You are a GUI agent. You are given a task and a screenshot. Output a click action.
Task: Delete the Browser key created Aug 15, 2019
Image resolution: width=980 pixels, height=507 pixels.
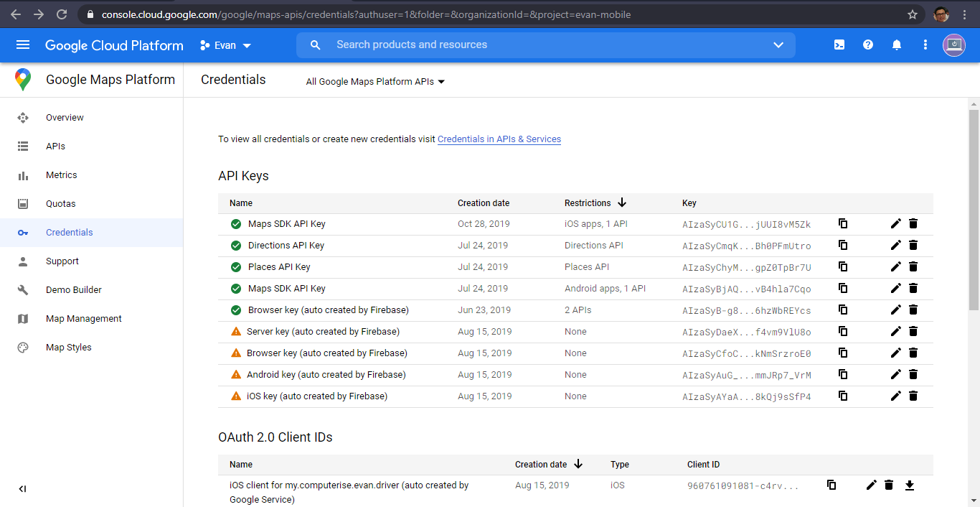pyautogui.click(x=913, y=353)
